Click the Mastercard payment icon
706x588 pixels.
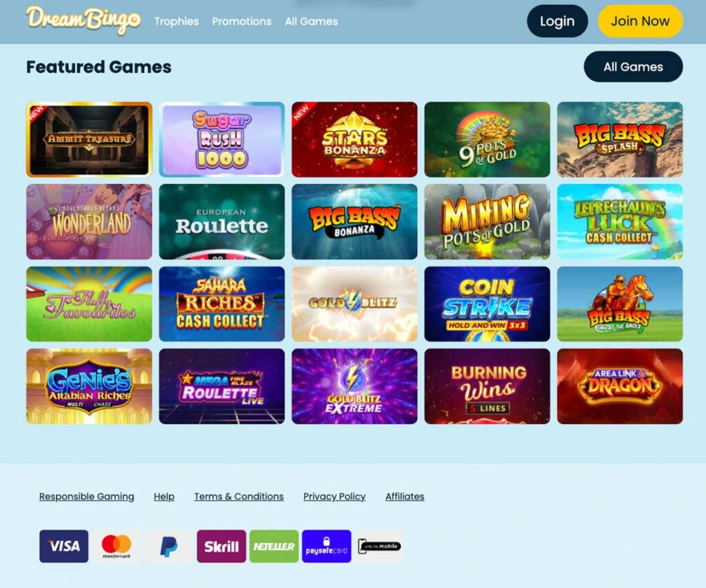point(117,546)
